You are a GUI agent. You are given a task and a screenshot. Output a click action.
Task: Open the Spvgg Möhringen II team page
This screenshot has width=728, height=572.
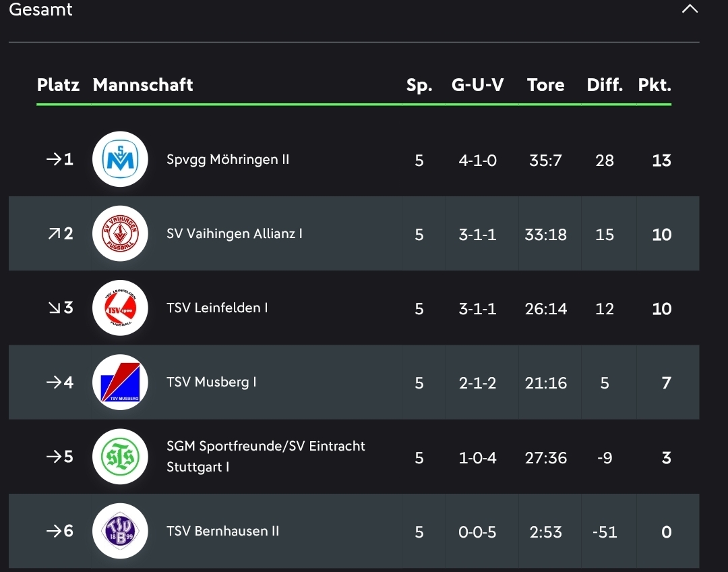[228, 160]
